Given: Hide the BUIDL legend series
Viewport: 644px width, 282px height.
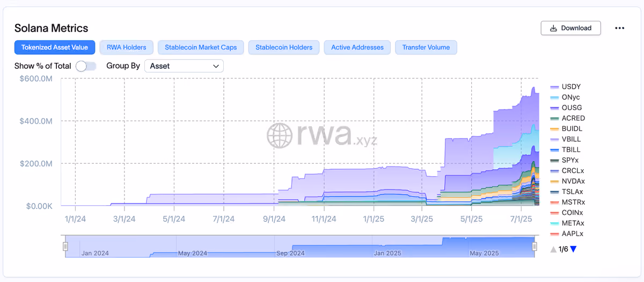Looking at the screenshot, I should point(566,128).
